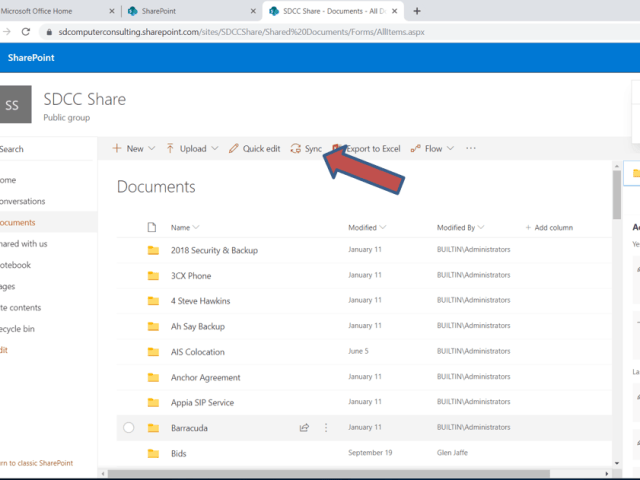Click the browser URL address field
The height and width of the screenshot is (480, 640).
(x=241, y=32)
